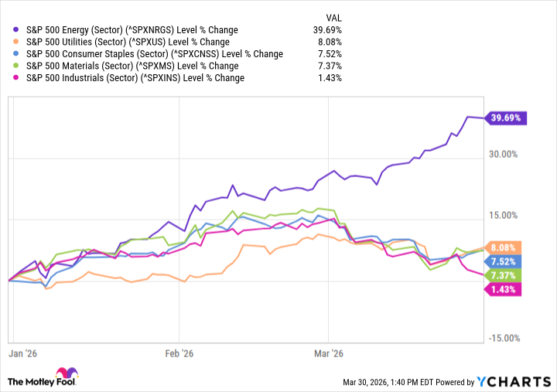Select the S&P 500 Energy legend label
The image size is (557, 392).
(x=132, y=30)
